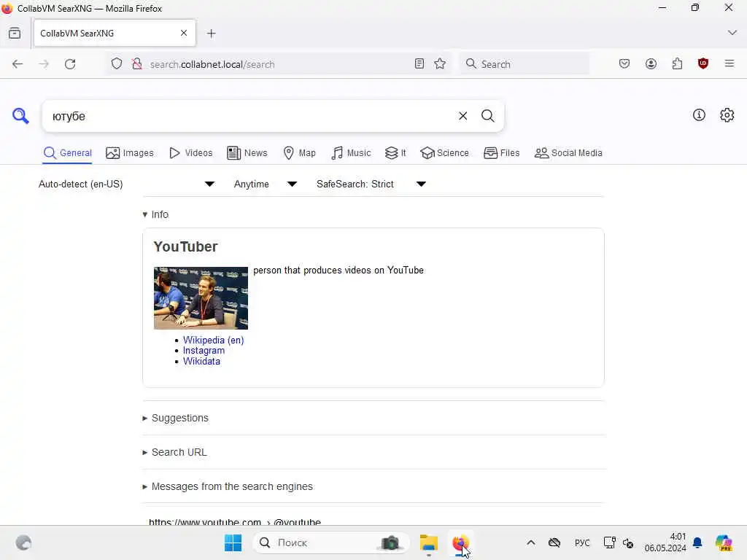Viewport: 747px width, 560px height.
Task: Click the SearXNG magnifier logo
Action: (20, 116)
